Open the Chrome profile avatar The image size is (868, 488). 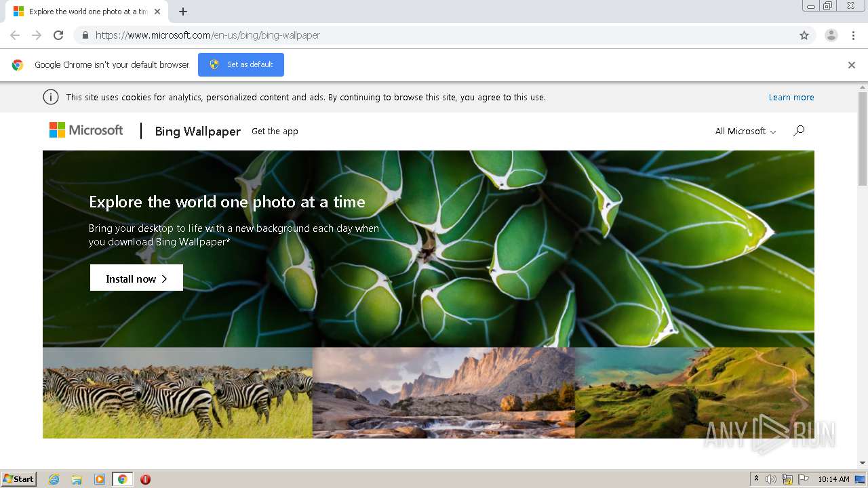831,35
